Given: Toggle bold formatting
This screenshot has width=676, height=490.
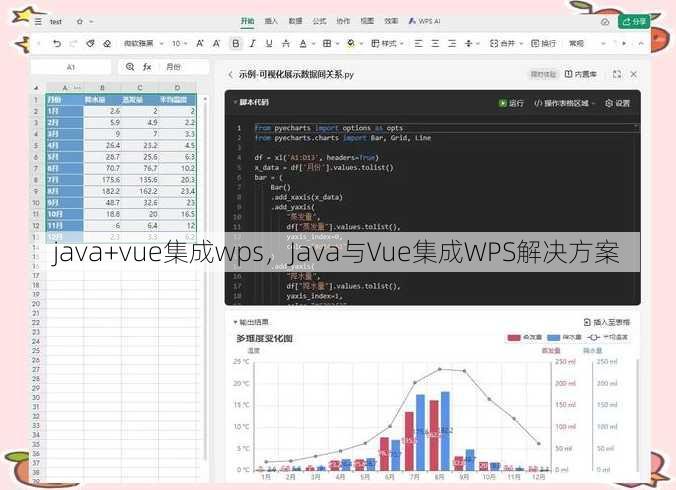Looking at the screenshot, I should pyautogui.click(x=235, y=44).
